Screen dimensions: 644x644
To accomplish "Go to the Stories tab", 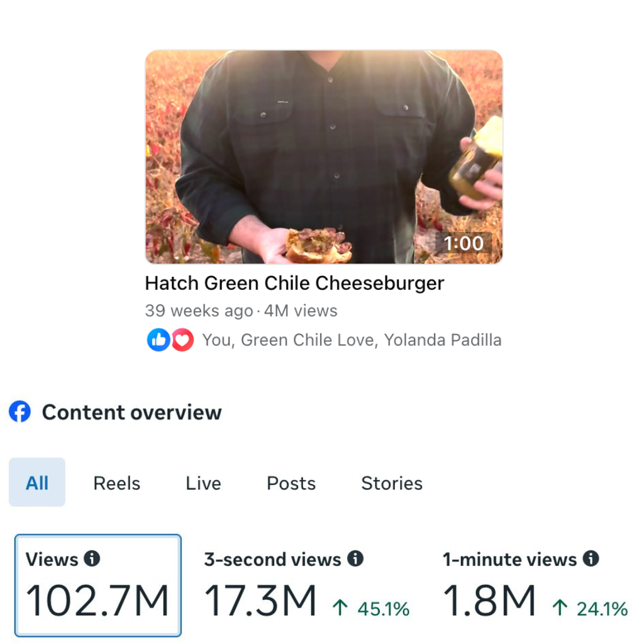I will point(392,483).
